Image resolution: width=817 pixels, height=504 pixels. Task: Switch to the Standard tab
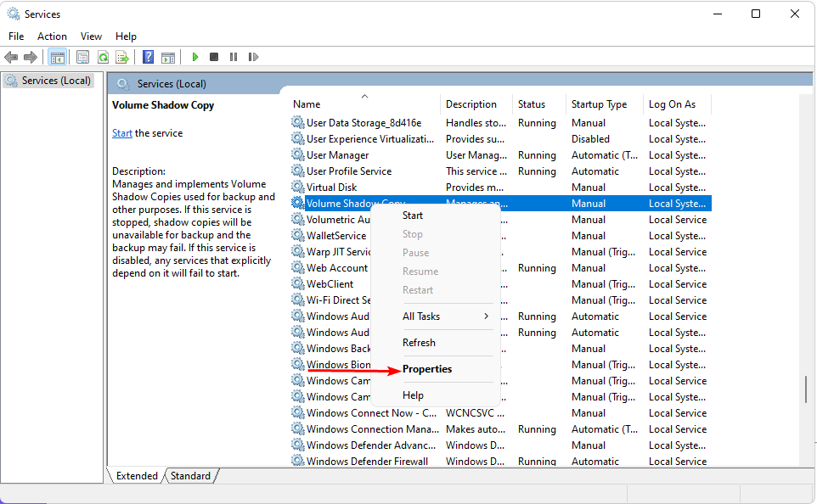(x=191, y=476)
